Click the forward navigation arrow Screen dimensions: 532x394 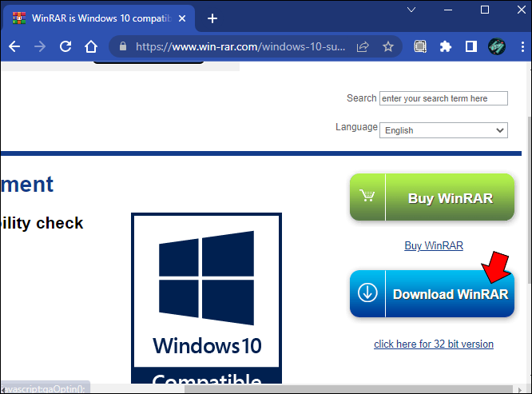pyautogui.click(x=40, y=46)
